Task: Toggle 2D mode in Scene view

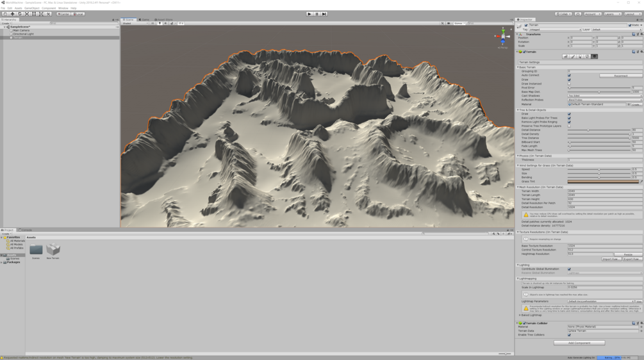Action: 153,24
